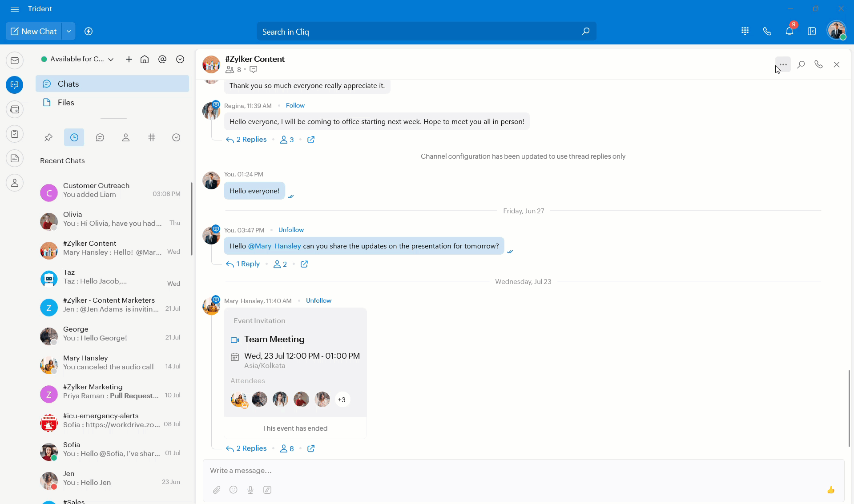Open the emoji picker in composer
This screenshot has width=854, height=504.
tap(234, 490)
